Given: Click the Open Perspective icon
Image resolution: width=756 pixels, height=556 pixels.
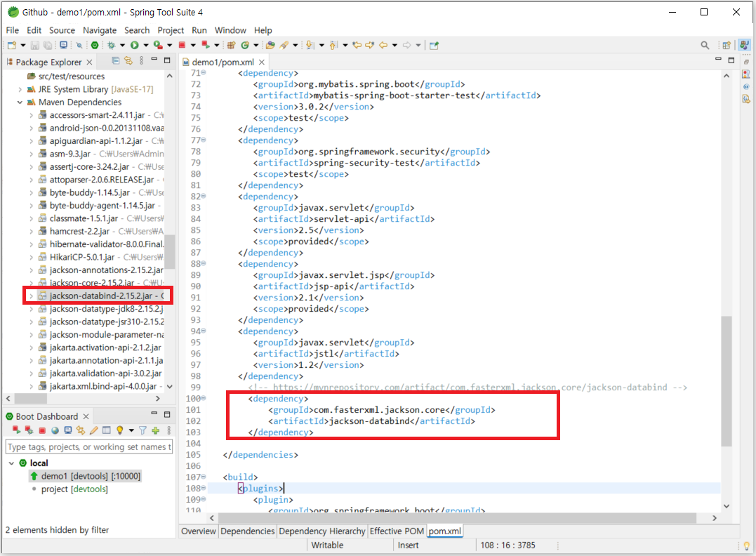Looking at the screenshot, I should coord(727,46).
